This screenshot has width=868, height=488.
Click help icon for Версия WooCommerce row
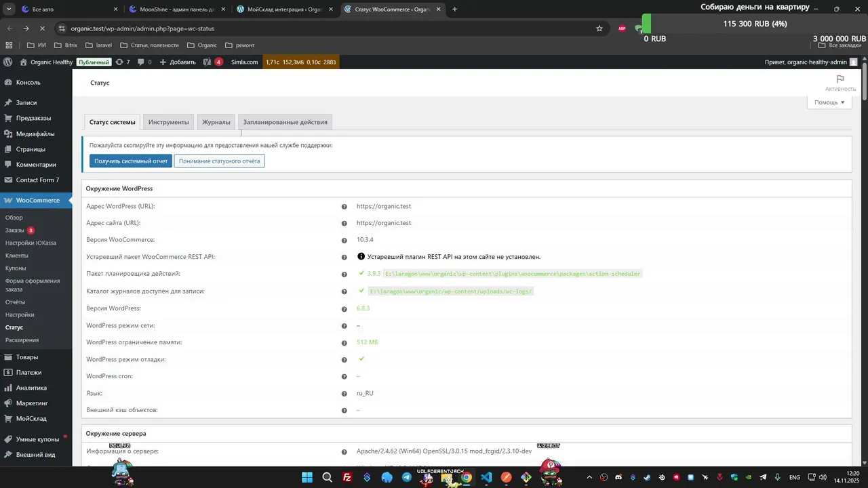(344, 240)
